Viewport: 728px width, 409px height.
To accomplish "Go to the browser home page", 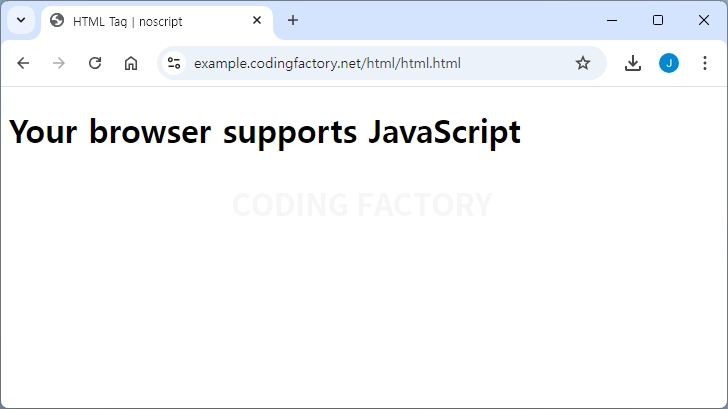I will (x=131, y=63).
